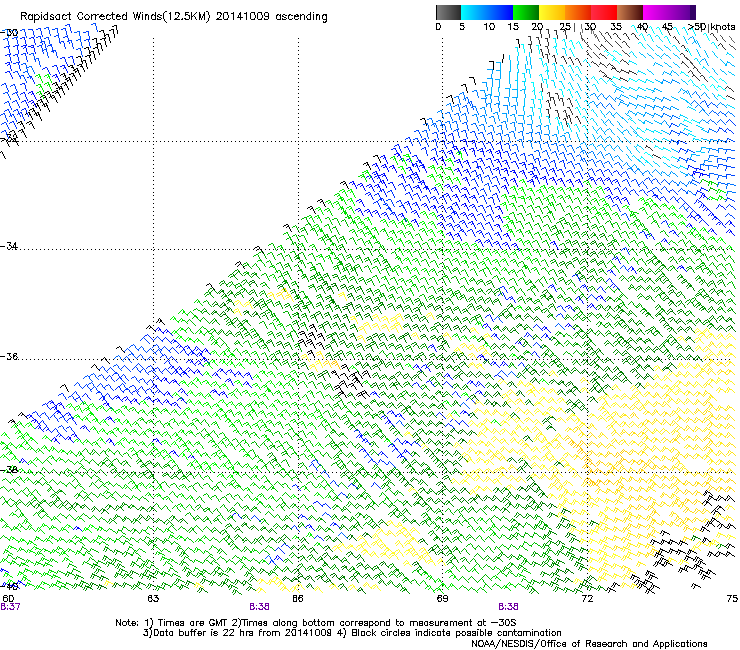The width and height of the screenshot is (740, 650).
Task: Click the NOAA/NESDIS Office of Research credit text
Action: pyautogui.click(x=589, y=644)
